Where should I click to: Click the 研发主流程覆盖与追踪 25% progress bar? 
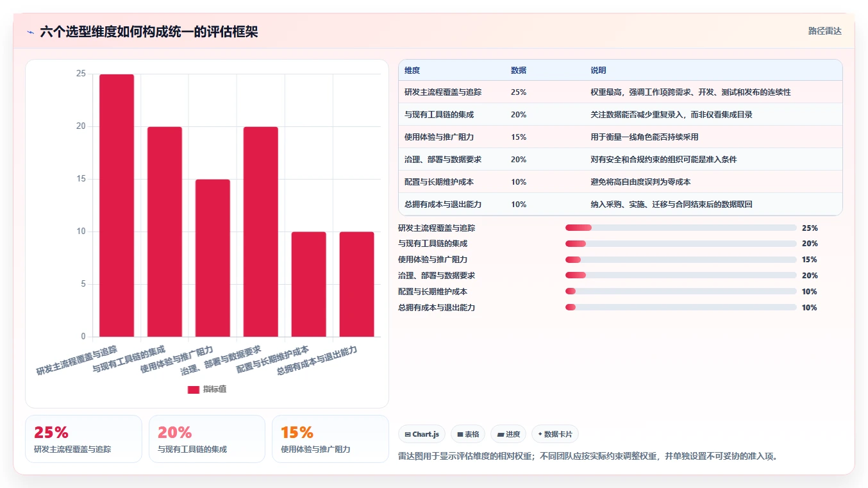click(x=681, y=228)
